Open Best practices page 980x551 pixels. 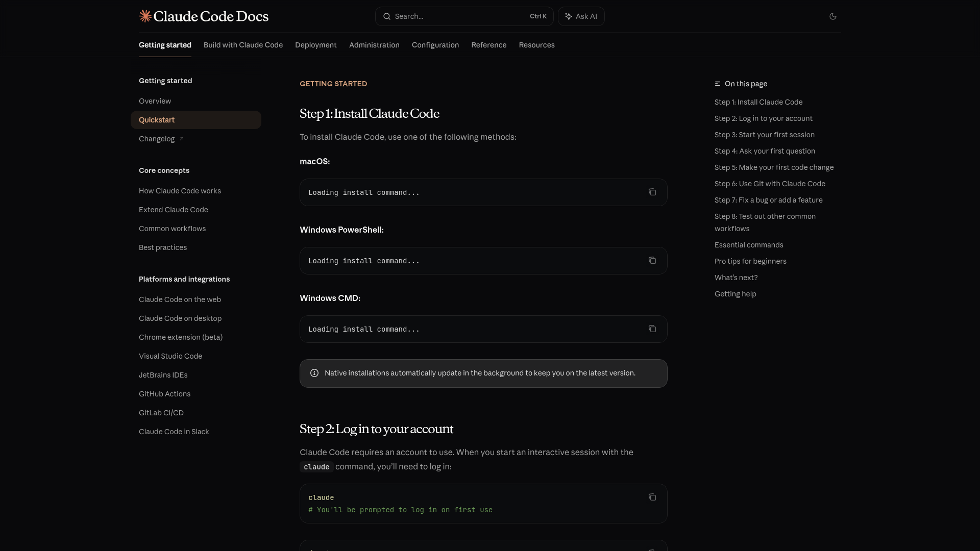(x=196, y=247)
